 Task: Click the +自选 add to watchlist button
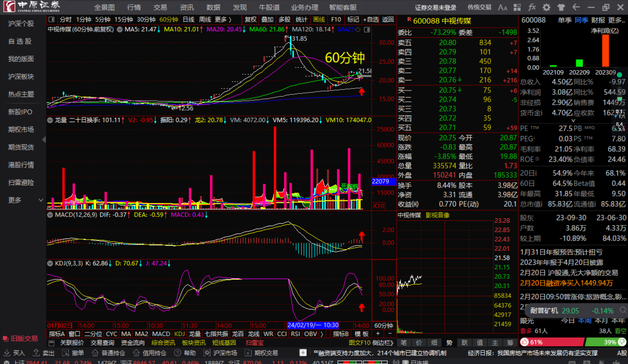coord(371,20)
